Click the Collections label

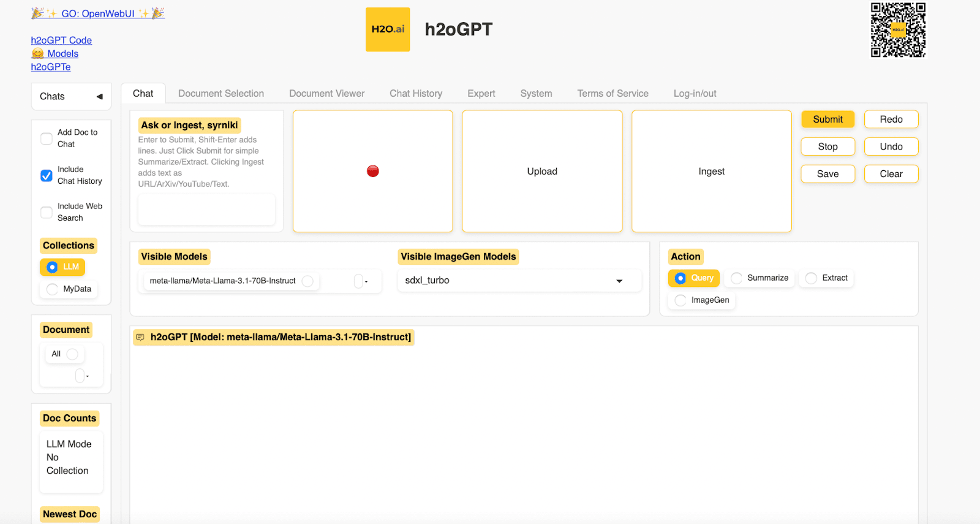[x=69, y=246]
